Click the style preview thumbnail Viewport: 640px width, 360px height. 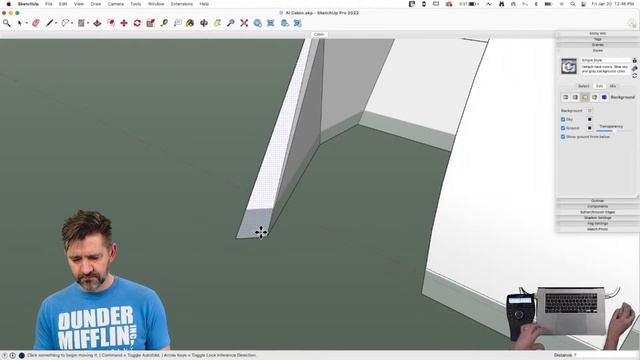(569, 66)
